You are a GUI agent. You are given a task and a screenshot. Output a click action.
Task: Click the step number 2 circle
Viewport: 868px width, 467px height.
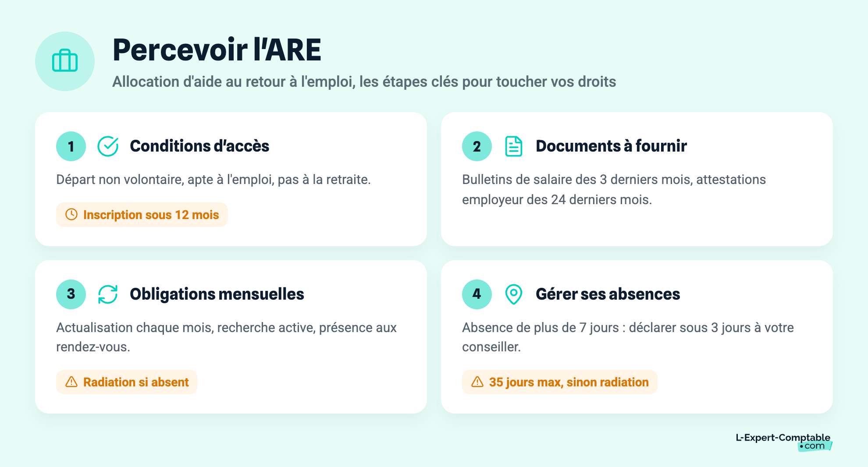click(477, 146)
